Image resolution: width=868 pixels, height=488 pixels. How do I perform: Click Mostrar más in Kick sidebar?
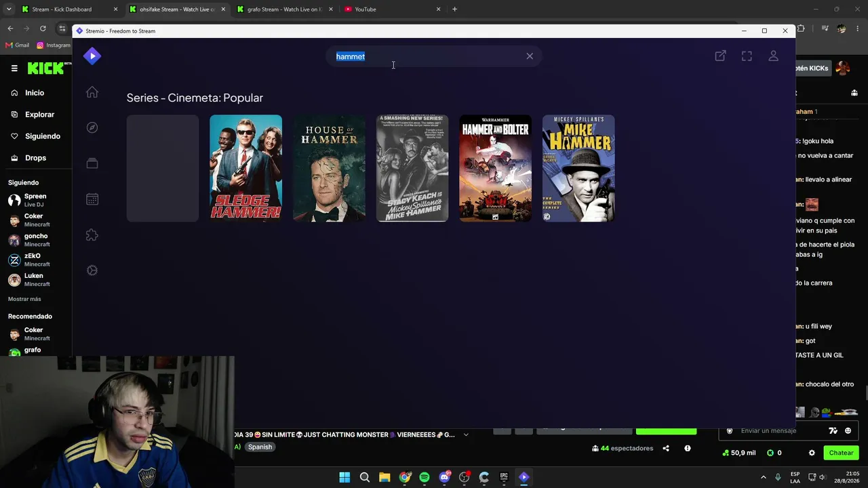(x=24, y=299)
